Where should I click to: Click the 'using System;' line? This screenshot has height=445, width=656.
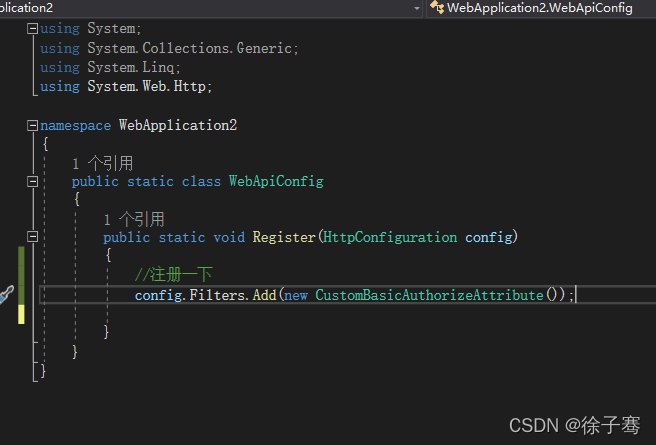coord(91,28)
